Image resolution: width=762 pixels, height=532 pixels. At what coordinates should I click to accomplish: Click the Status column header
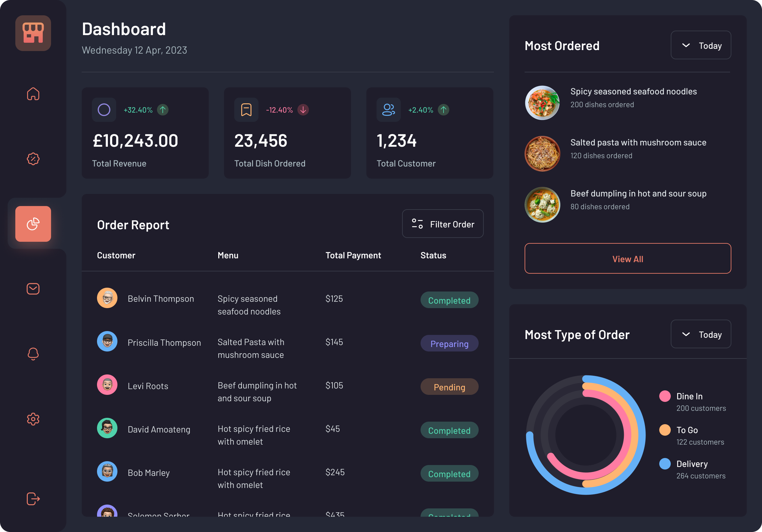(433, 255)
